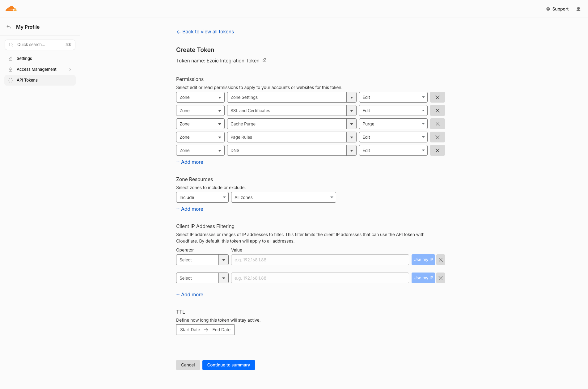Screen dimensions: 588x389
Task: Focus the second IP value field
Action: 320,278
